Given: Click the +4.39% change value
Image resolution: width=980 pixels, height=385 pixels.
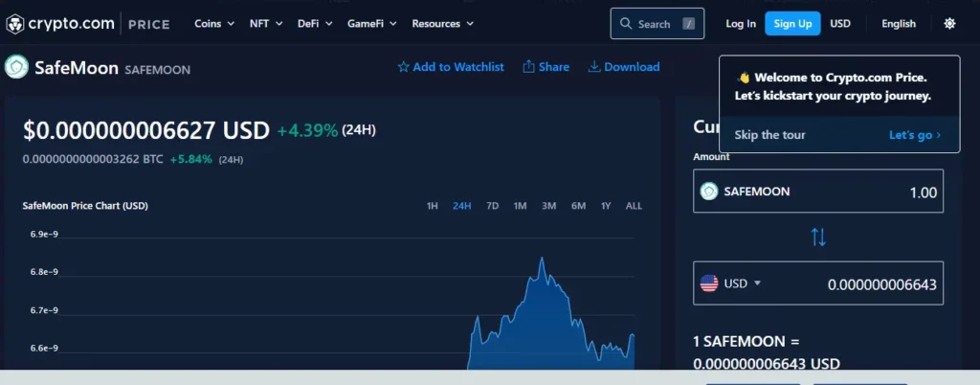Looking at the screenshot, I should 307,130.
